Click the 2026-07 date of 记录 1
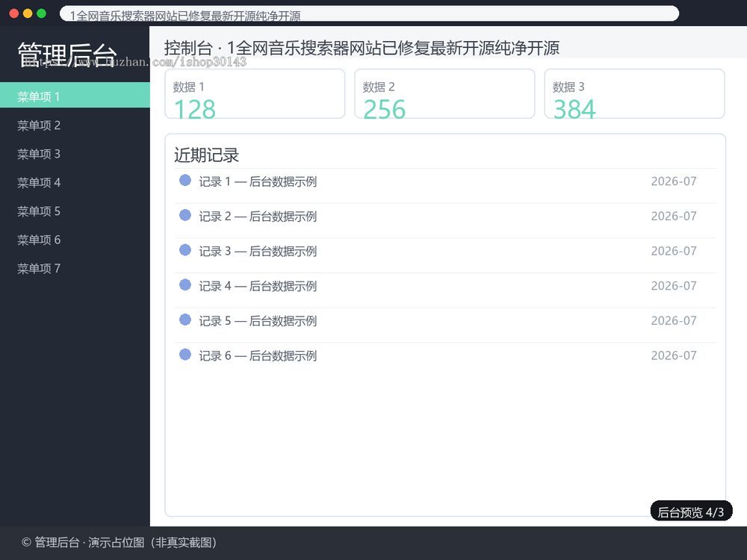The height and width of the screenshot is (560, 747). click(674, 181)
